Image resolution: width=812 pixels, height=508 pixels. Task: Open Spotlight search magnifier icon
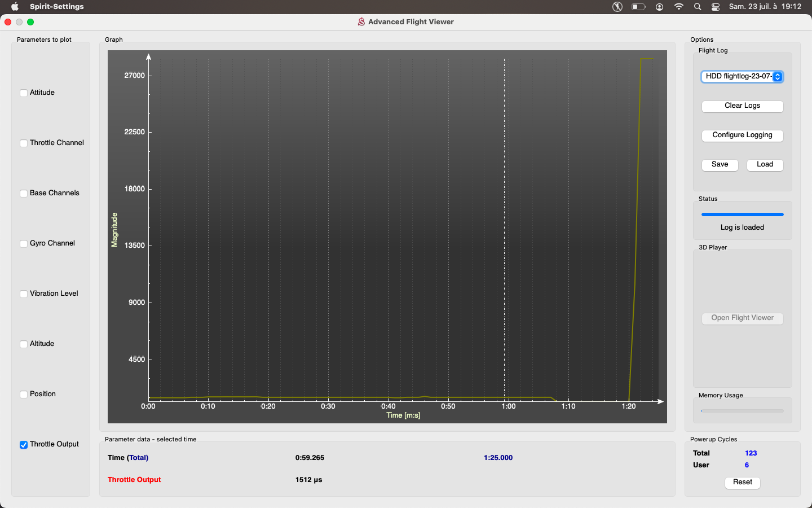click(x=698, y=7)
